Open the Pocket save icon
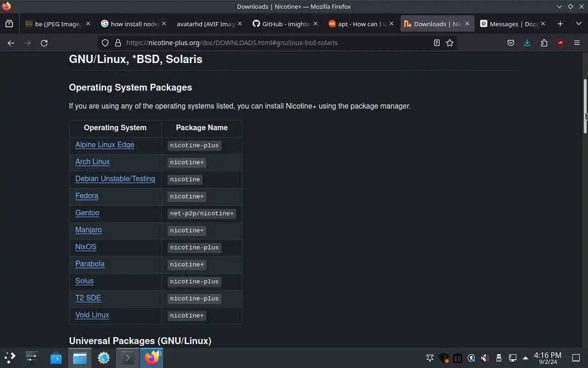588x368 pixels. click(x=511, y=43)
